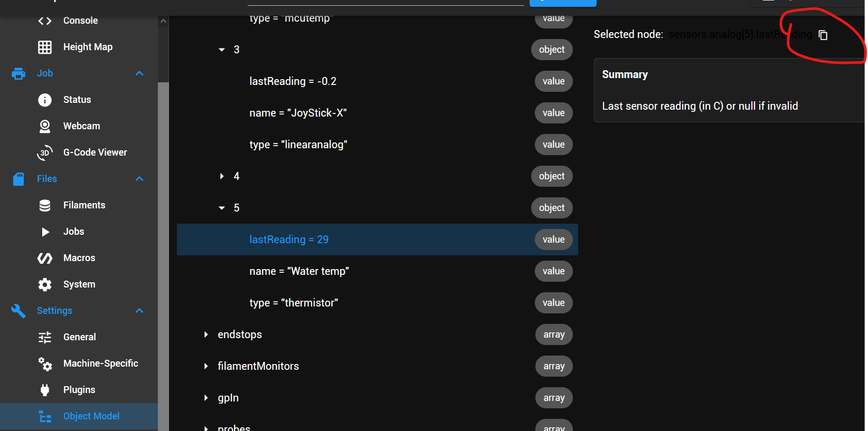
Task: Click the object chip on node 3
Action: pos(552,50)
